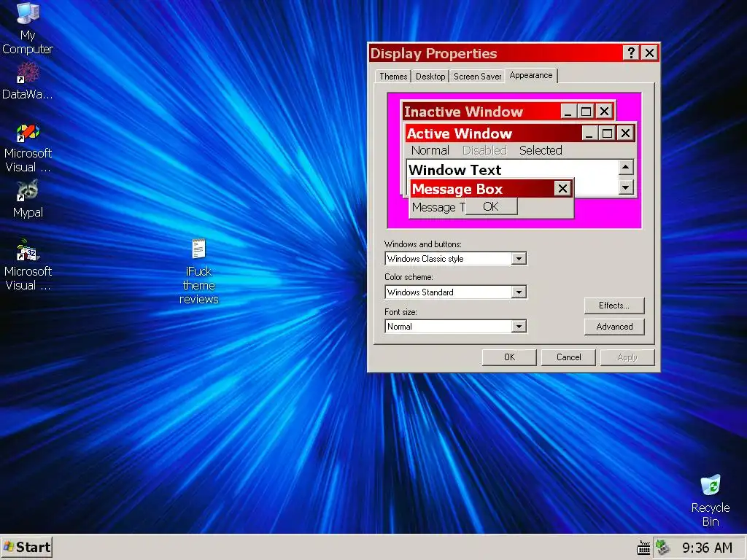Click the Advanced button

point(614,326)
